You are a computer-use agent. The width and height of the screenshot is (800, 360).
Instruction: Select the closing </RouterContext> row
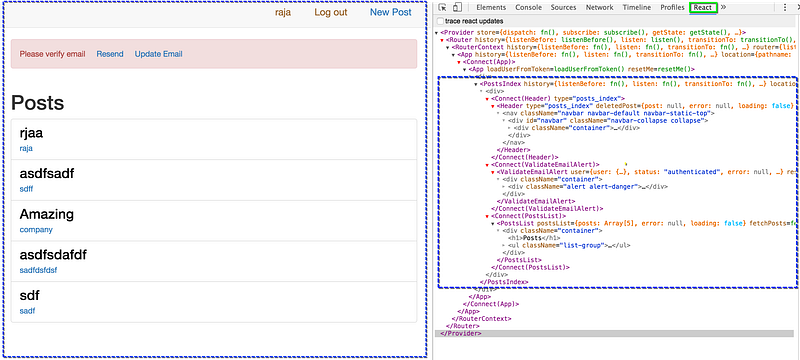tap(482, 319)
